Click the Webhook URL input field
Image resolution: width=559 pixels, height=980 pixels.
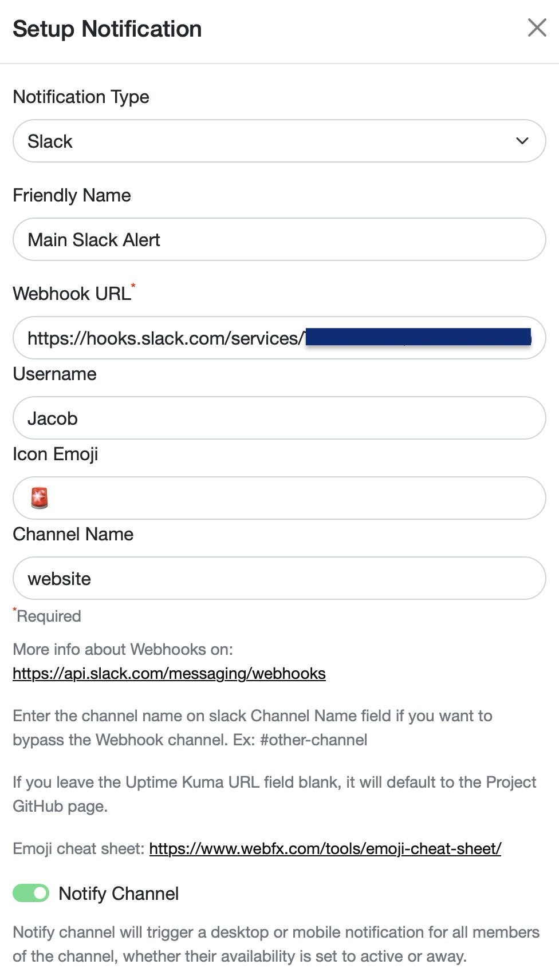pos(279,338)
